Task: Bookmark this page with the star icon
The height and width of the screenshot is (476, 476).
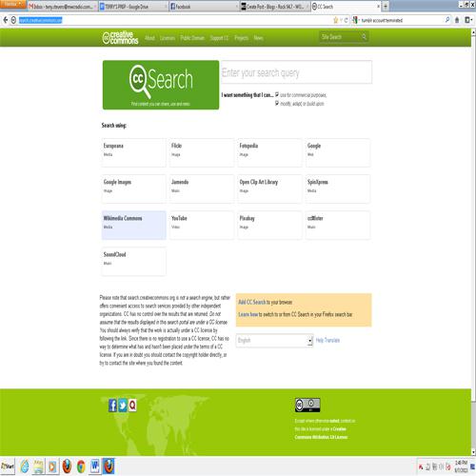Action: [x=336, y=20]
